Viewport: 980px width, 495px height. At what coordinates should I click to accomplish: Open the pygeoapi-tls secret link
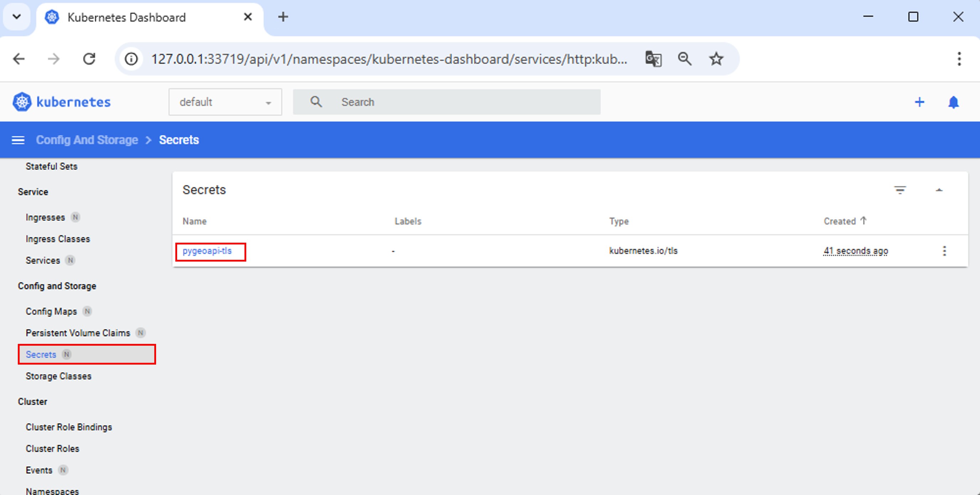click(x=207, y=251)
